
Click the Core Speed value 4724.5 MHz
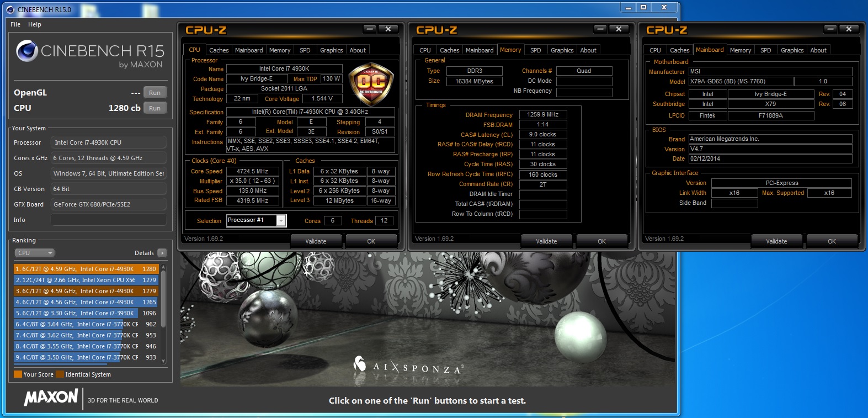pyautogui.click(x=253, y=171)
